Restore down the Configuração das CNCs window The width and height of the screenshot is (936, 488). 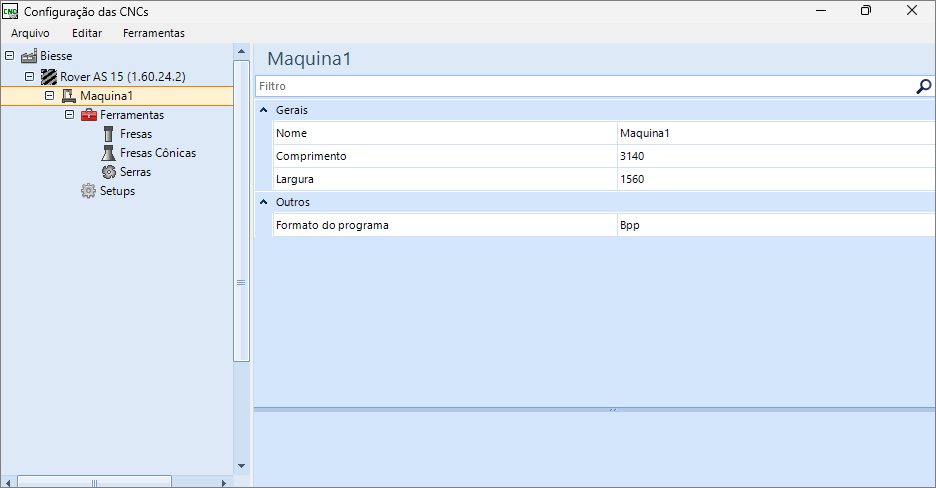pyautogui.click(x=866, y=11)
